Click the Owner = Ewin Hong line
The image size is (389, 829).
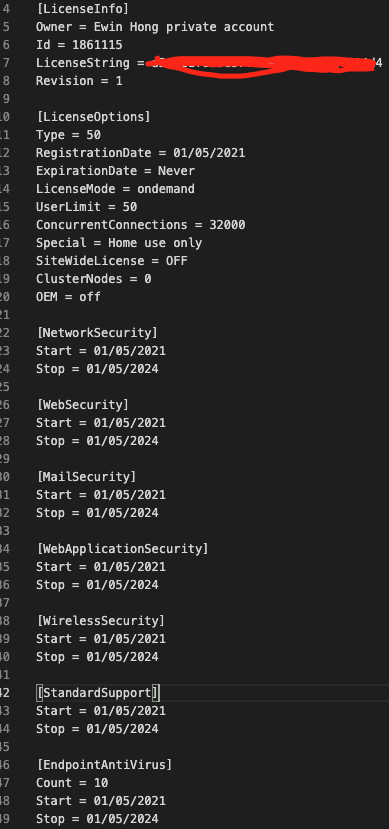click(x=155, y=27)
